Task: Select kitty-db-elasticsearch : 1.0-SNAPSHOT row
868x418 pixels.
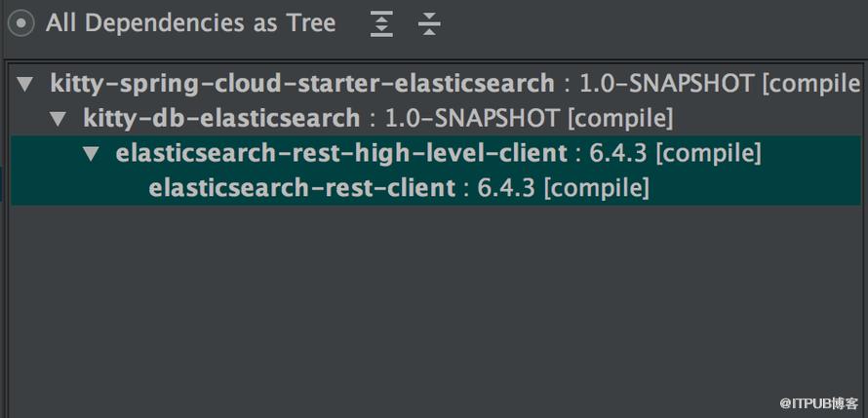Action: coord(436,118)
